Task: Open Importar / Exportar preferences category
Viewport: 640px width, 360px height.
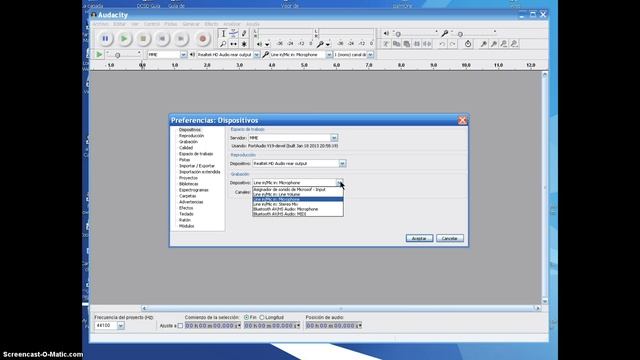Action: pyautogui.click(x=197, y=166)
